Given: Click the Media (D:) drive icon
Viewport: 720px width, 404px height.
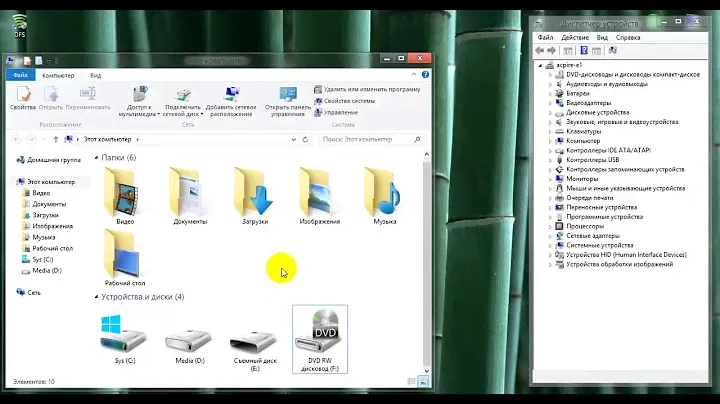Looking at the screenshot, I should point(189,338).
